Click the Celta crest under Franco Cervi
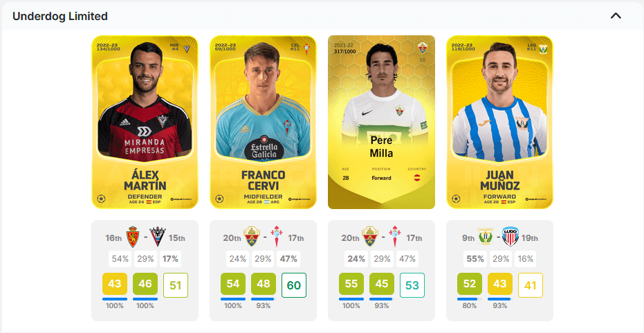This screenshot has height=333, width=644. [x=277, y=237]
